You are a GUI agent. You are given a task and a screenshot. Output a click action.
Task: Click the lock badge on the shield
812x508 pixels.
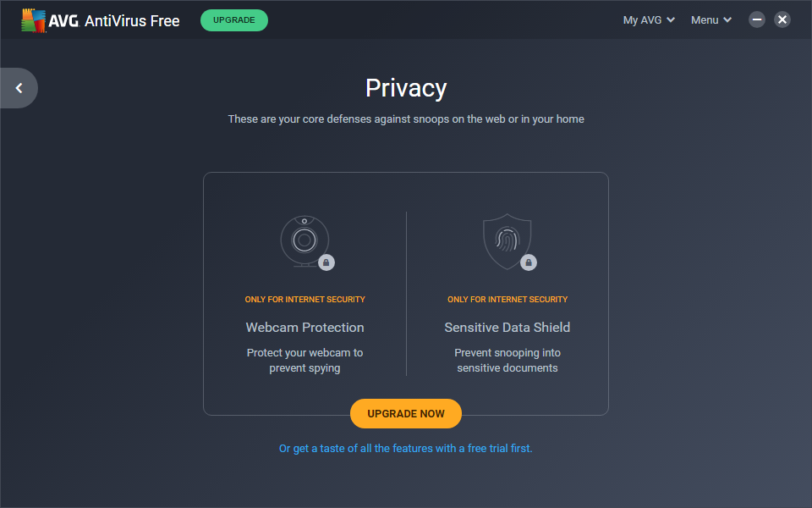tap(529, 262)
